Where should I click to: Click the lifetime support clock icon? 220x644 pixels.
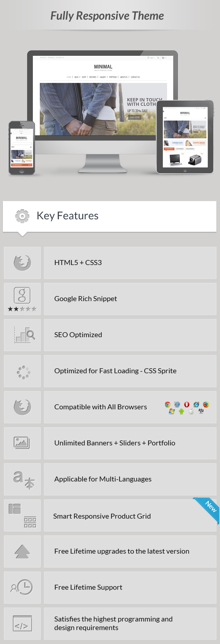(22, 588)
